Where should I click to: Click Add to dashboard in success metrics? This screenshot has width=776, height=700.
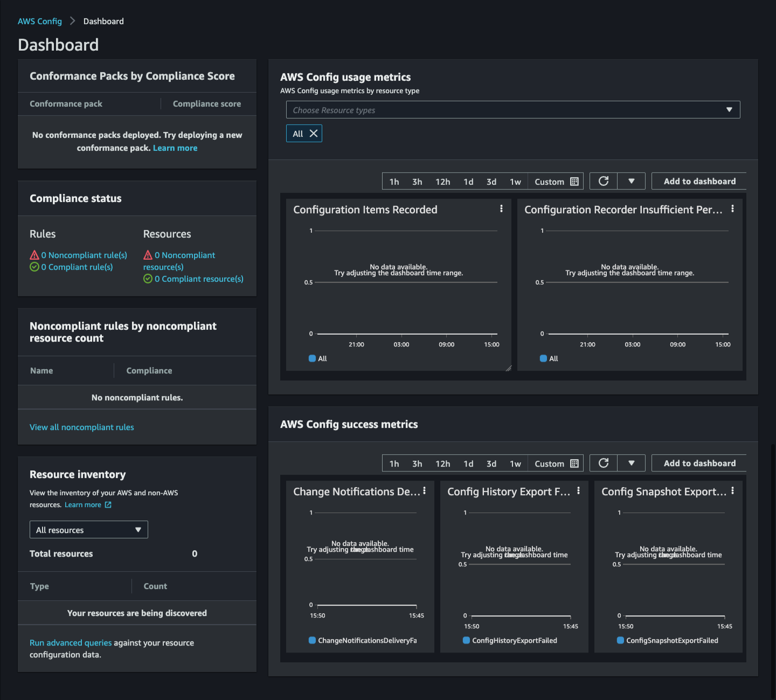point(699,463)
